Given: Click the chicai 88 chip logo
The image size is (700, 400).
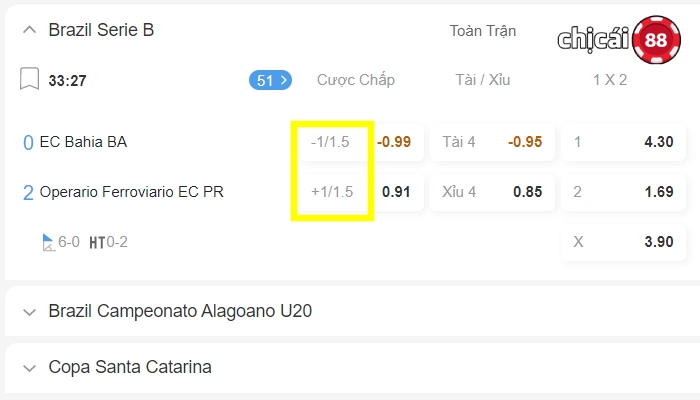Looking at the screenshot, I should [x=619, y=39].
